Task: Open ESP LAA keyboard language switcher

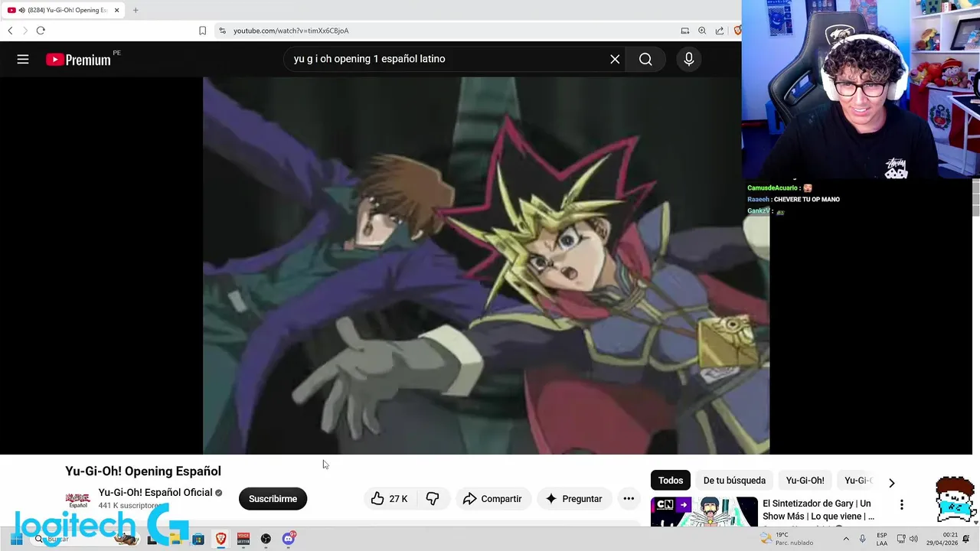Action: (882, 539)
